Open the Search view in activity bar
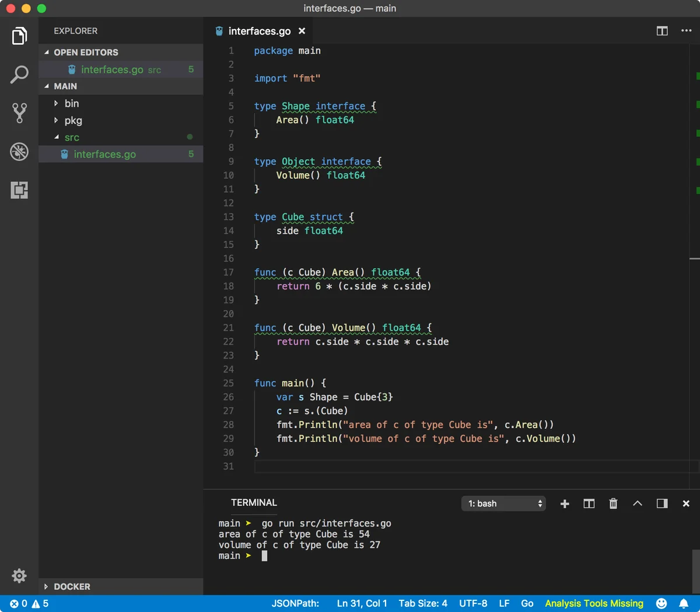The image size is (700, 612). point(19,75)
